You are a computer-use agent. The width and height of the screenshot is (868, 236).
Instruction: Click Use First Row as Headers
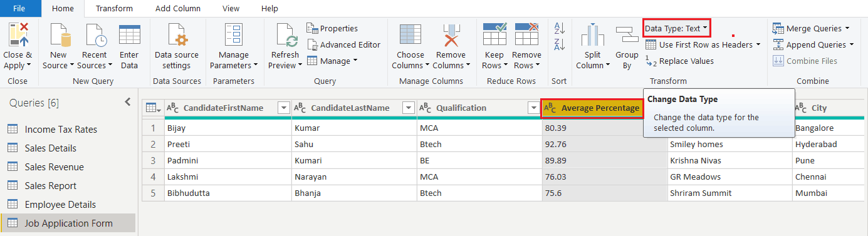(x=703, y=44)
